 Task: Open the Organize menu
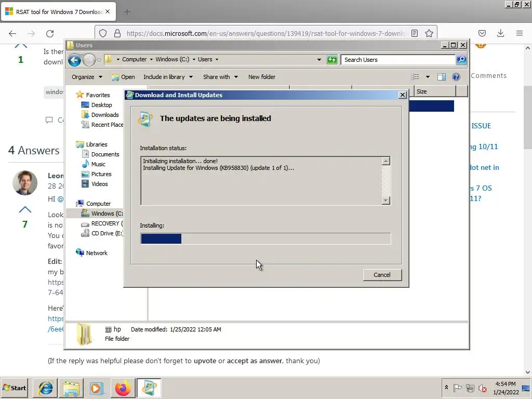click(87, 77)
